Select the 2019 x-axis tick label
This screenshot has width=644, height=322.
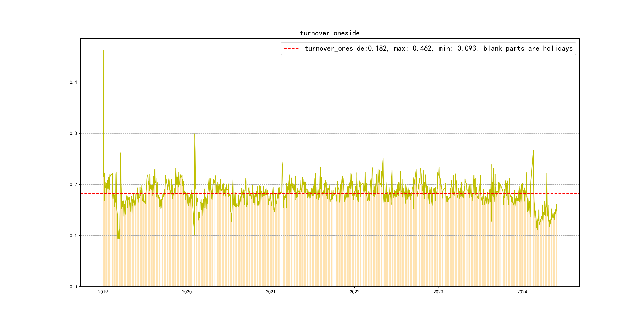coord(103,292)
